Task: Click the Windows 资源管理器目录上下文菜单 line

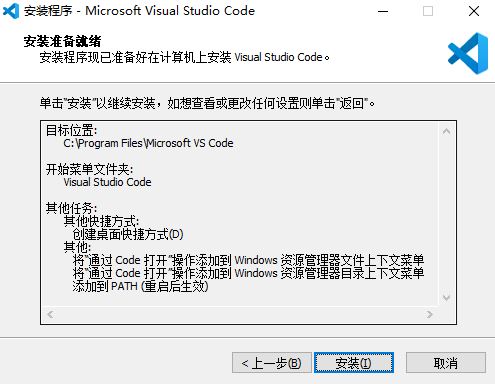Action: (x=248, y=273)
